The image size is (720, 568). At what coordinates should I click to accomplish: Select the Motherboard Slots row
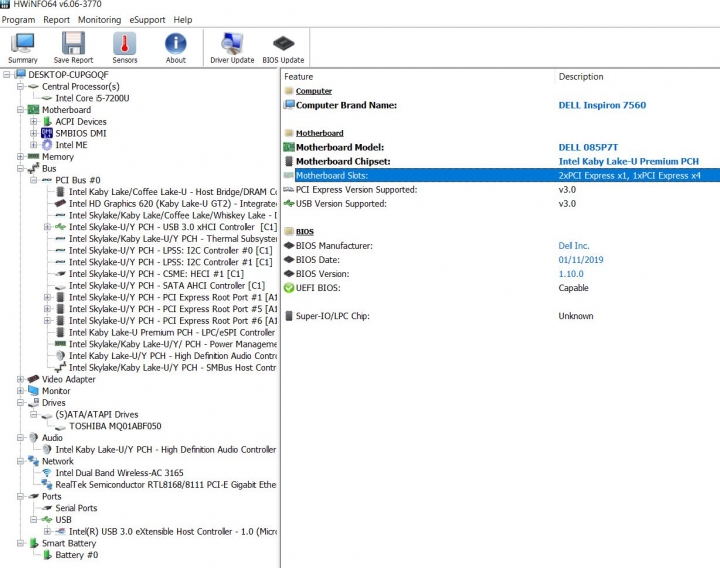tap(501, 175)
